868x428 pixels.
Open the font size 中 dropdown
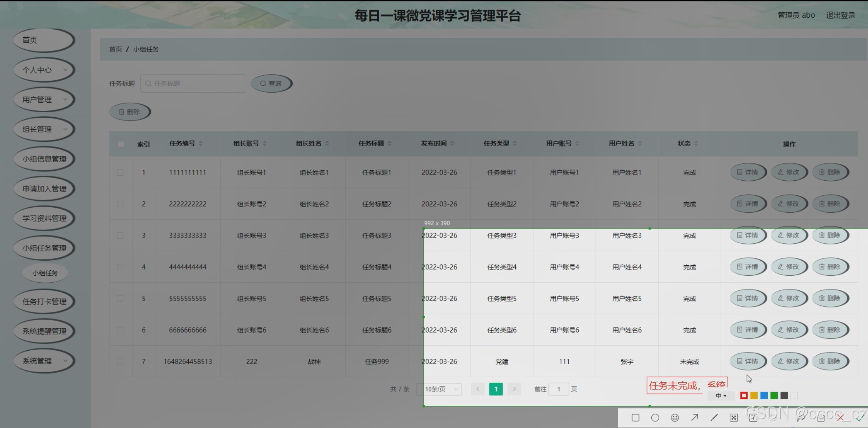(x=721, y=396)
